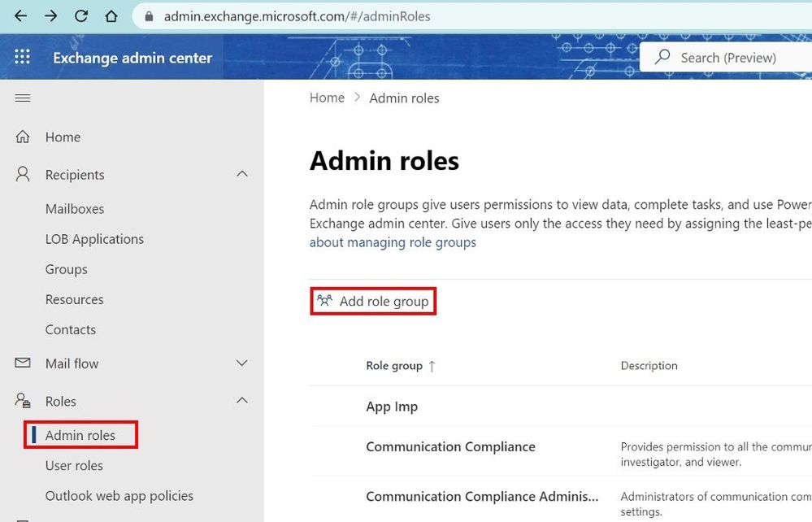Select Roles in the navigation

click(61, 402)
